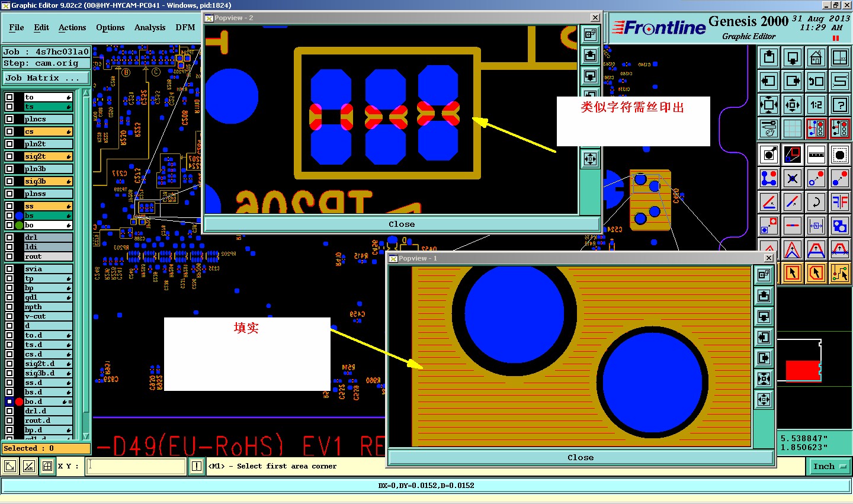Screen dimensions: 853x504
Task: Click the pan-up arrow icon in the right toolbar
Action: tap(769, 57)
